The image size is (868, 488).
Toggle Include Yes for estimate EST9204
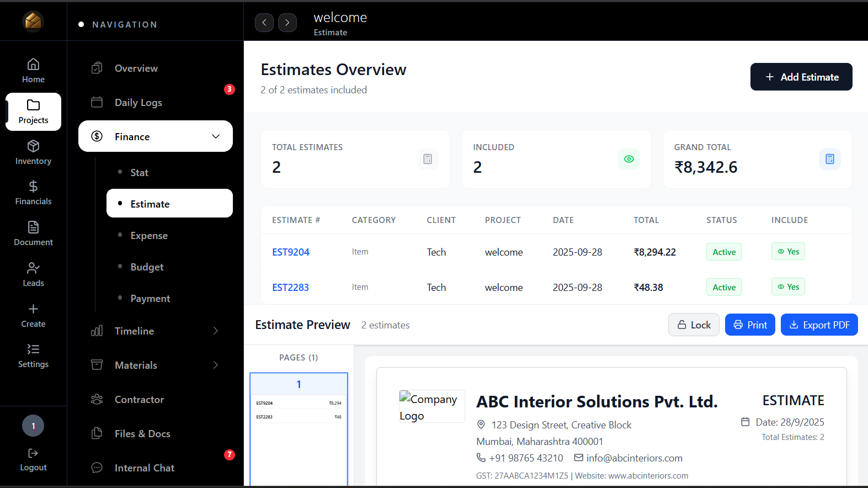tap(788, 252)
